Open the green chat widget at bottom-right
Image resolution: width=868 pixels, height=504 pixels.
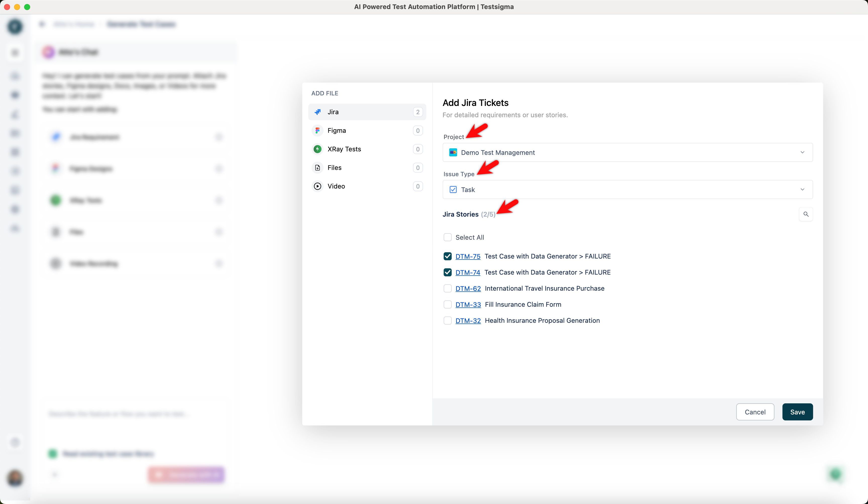pos(835,474)
